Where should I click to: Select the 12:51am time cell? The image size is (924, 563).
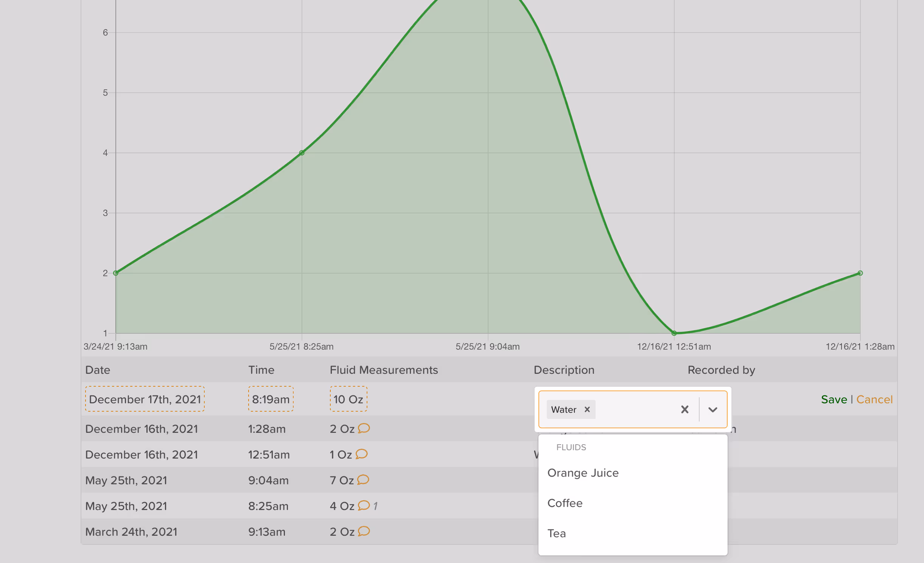coord(269,455)
